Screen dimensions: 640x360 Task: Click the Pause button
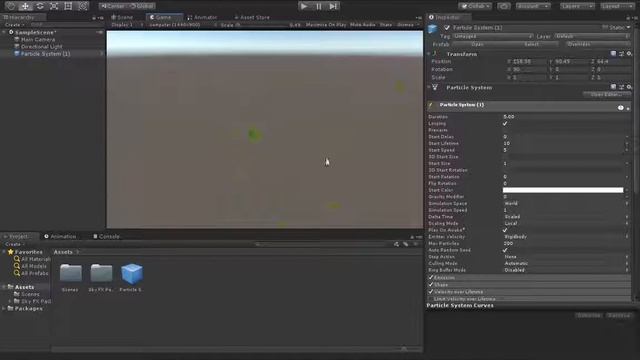click(319, 6)
